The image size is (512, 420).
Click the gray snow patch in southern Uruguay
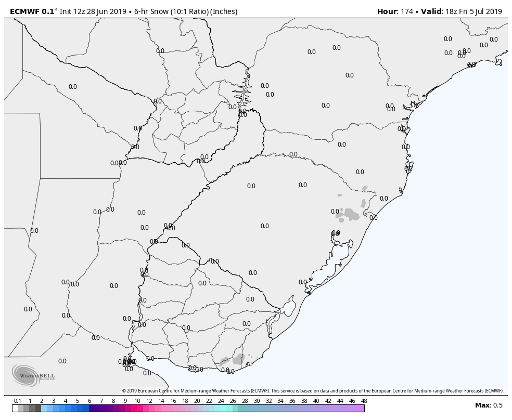238,359
